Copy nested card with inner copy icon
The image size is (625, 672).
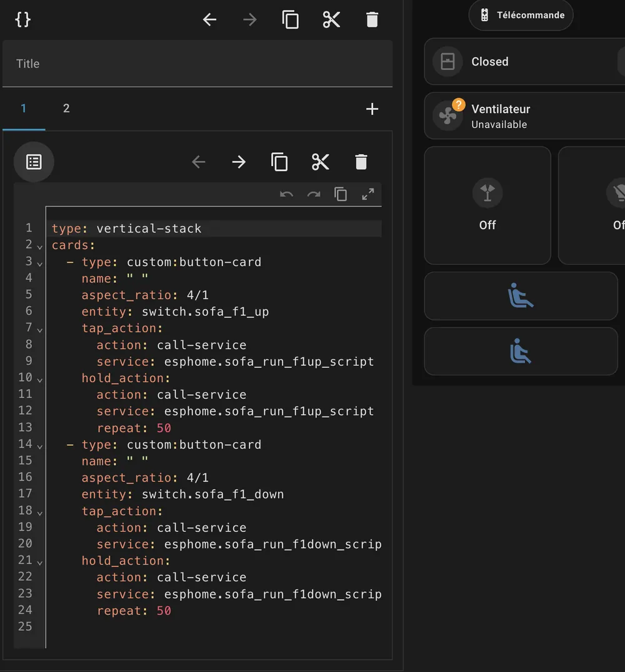279,162
